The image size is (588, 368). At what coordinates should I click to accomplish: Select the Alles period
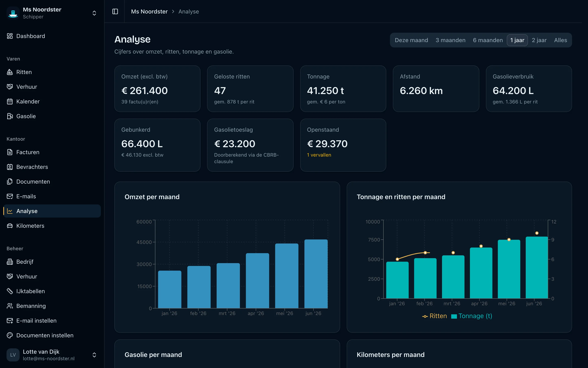click(560, 40)
